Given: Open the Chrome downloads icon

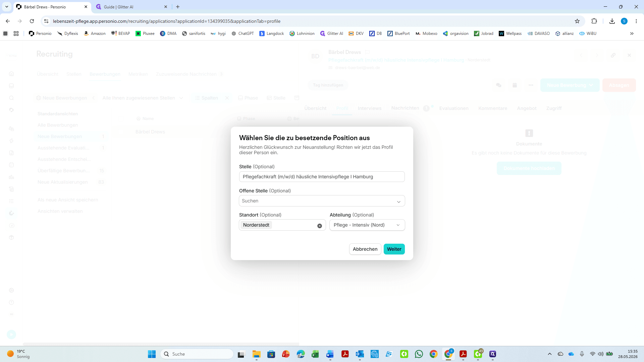Looking at the screenshot, I should tap(612, 21).
